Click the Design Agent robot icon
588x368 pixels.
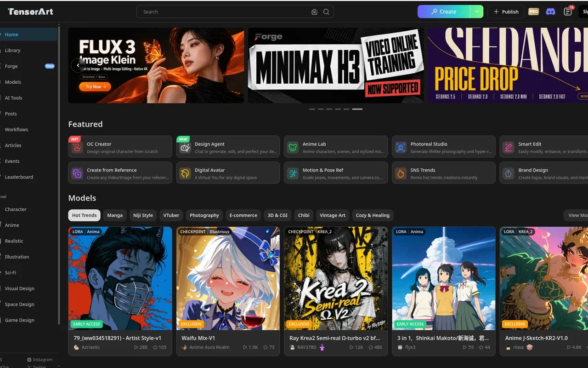pyautogui.click(x=185, y=148)
